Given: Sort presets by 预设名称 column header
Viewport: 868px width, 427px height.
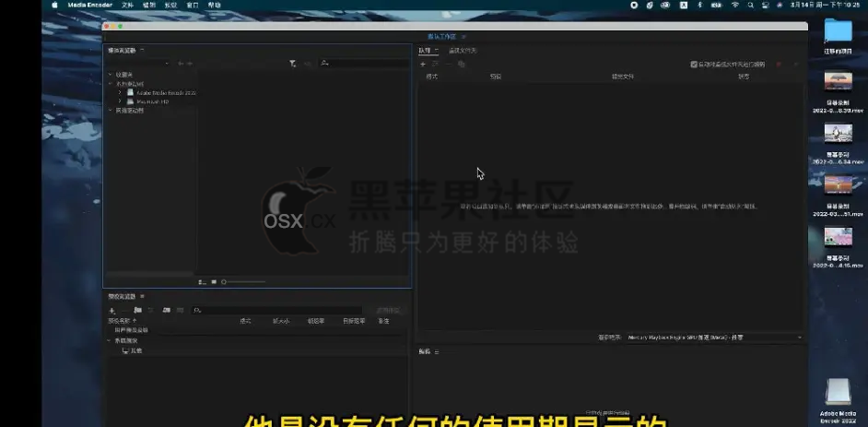Looking at the screenshot, I should pos(122,321).
